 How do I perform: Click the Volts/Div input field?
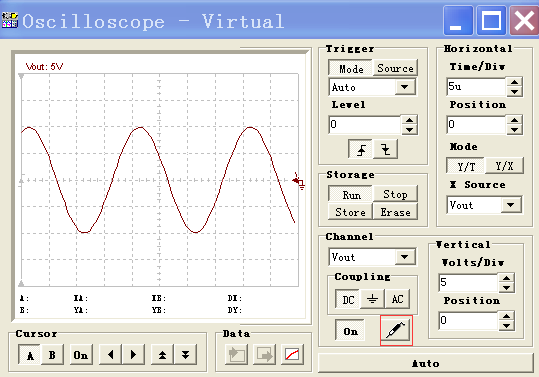(469, 282)
